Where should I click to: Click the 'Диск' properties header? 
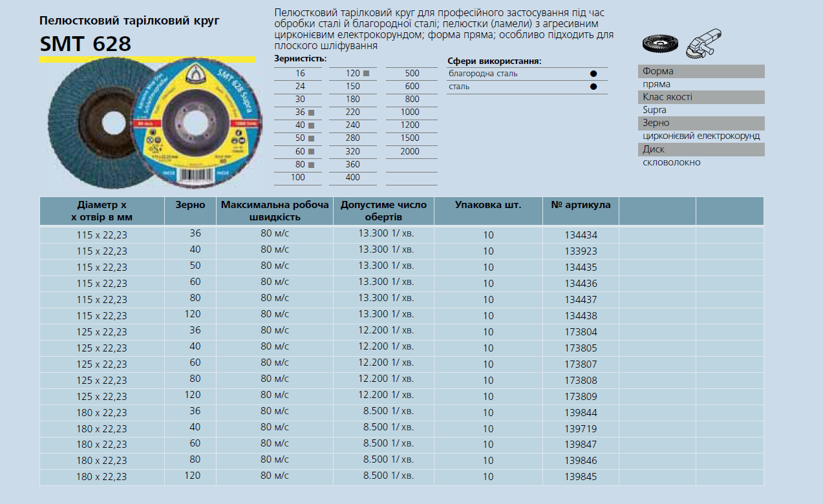tap(701, 149)
